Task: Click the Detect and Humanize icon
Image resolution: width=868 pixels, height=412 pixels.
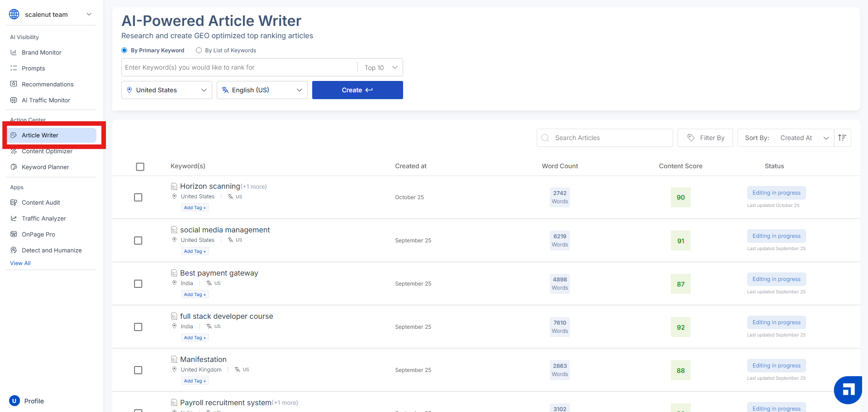Action: tap(14, 250)
